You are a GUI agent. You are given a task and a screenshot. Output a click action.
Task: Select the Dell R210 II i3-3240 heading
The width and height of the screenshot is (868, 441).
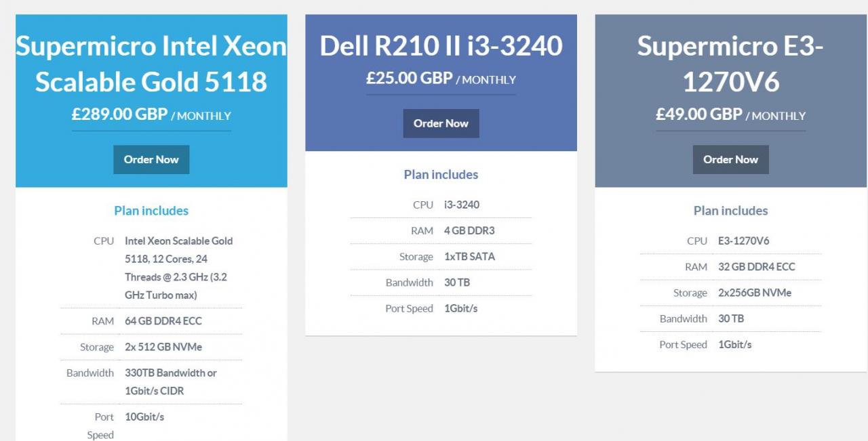coord(441,46)
